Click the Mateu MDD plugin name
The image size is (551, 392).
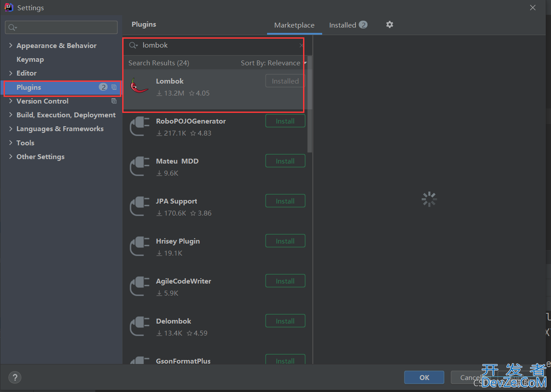tap(177, 161)
